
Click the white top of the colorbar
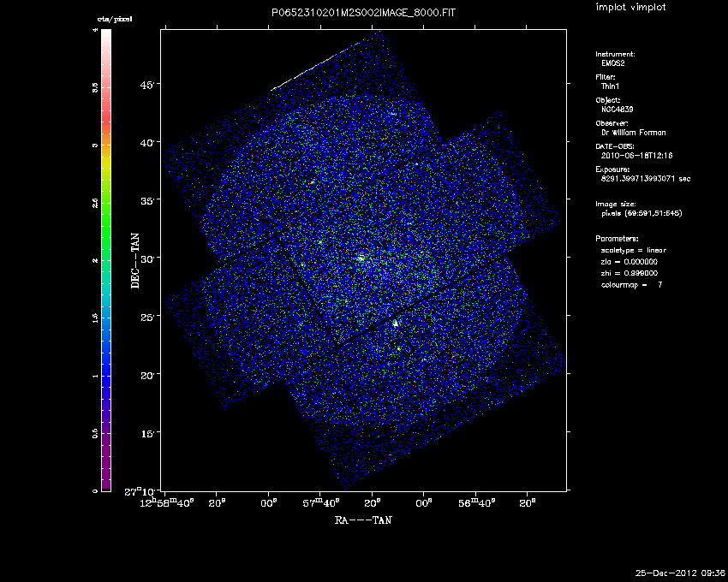pos(106,35)
